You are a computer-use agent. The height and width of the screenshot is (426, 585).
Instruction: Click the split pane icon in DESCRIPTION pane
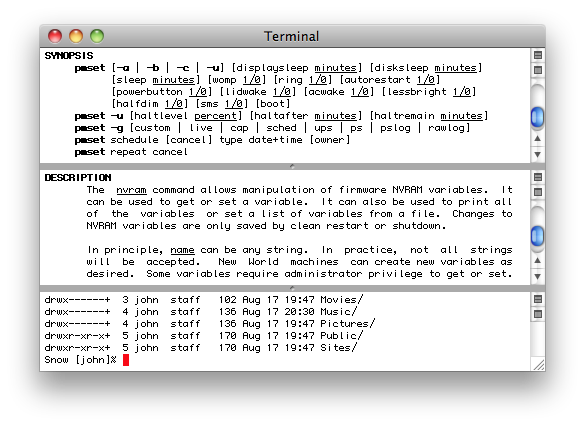(538, 177)
